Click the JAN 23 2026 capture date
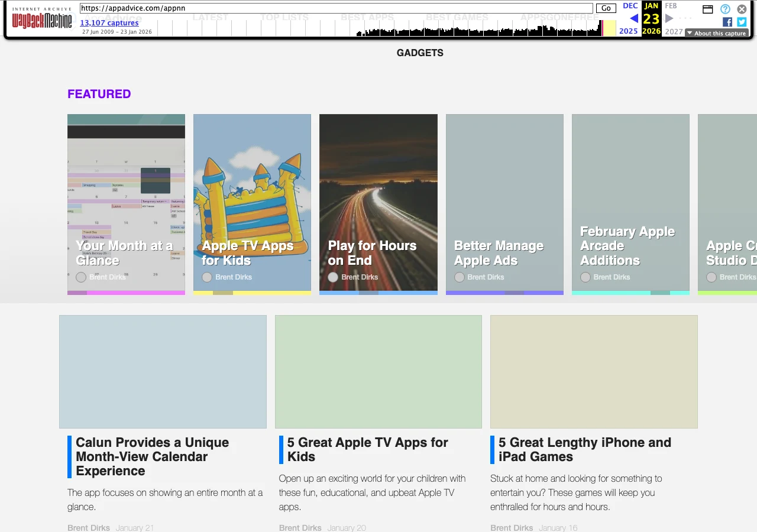The image size is (757, 532). 651,18
